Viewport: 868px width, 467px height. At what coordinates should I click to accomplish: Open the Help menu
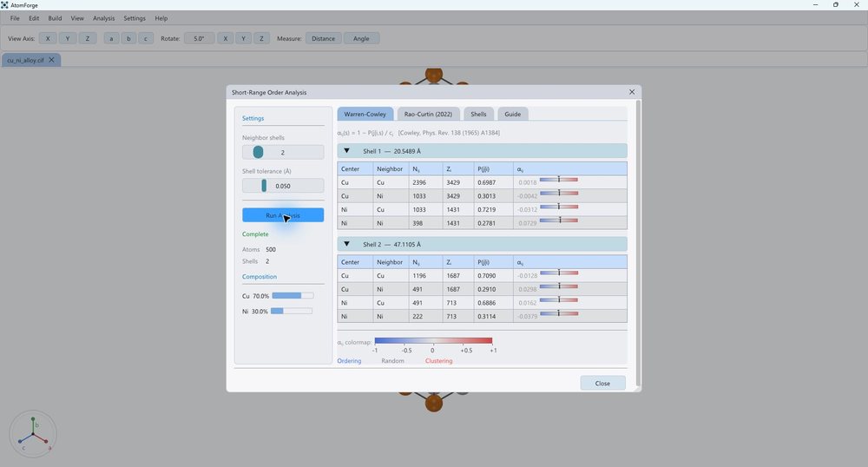pos(161,18)
